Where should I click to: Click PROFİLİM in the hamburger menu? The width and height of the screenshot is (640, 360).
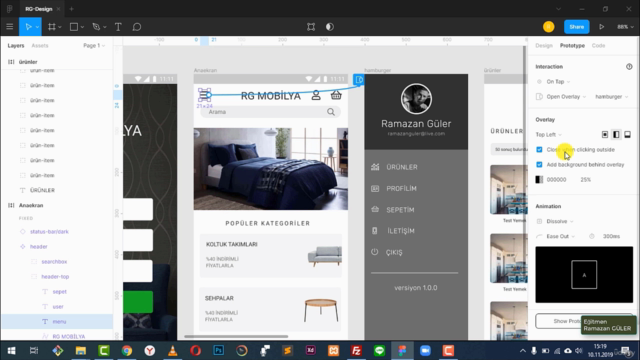coord(401,189)
